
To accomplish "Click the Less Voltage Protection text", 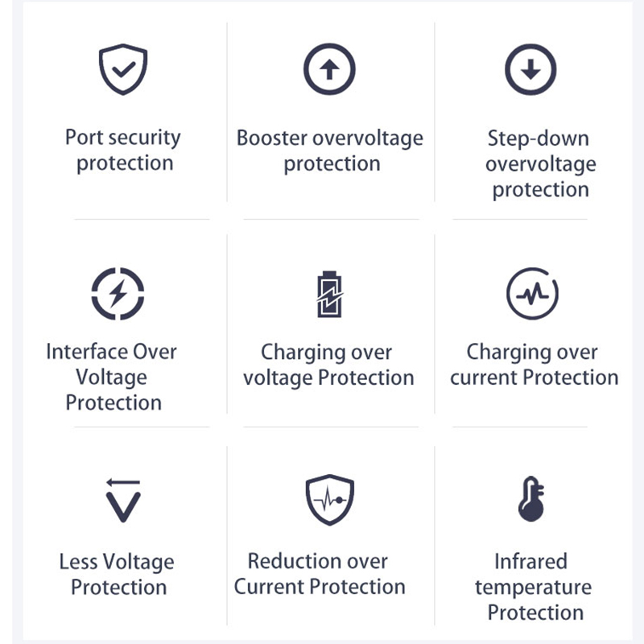I will (x=117, y=574).
